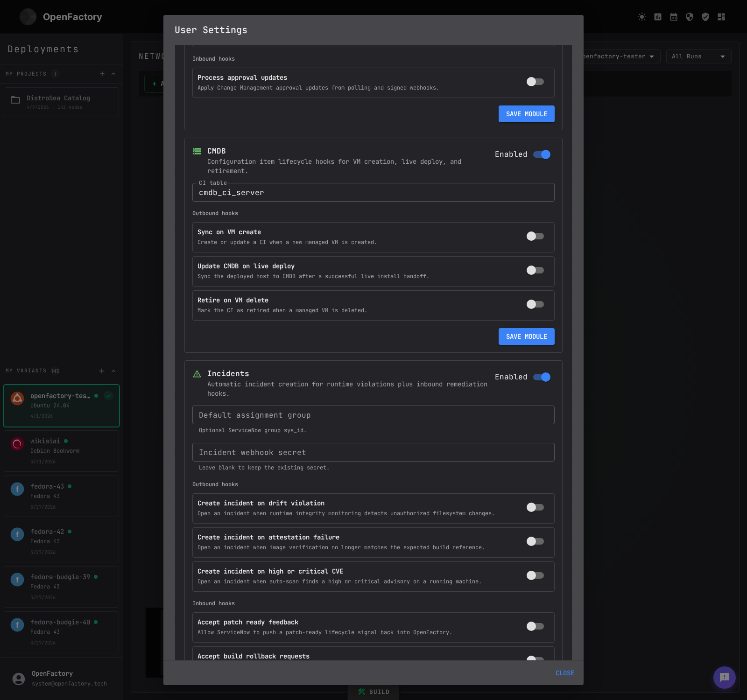Click the calendar icon in the header

tap(674, 17)
